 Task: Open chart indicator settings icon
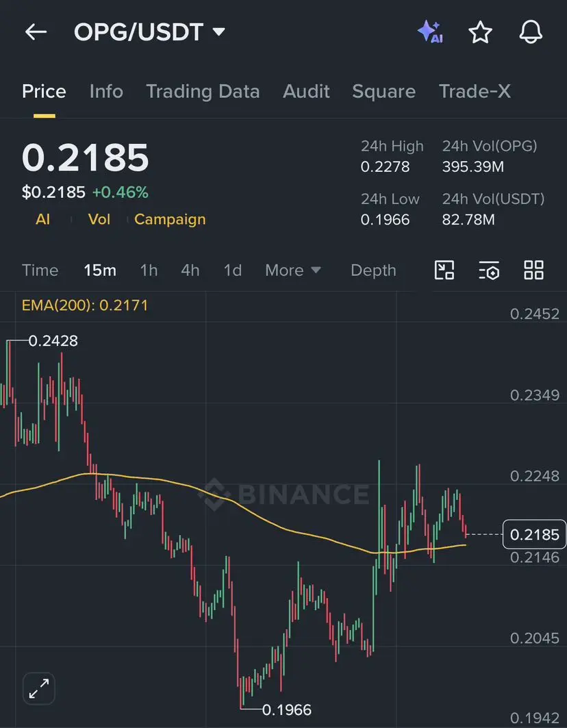[x=489, y=271]
